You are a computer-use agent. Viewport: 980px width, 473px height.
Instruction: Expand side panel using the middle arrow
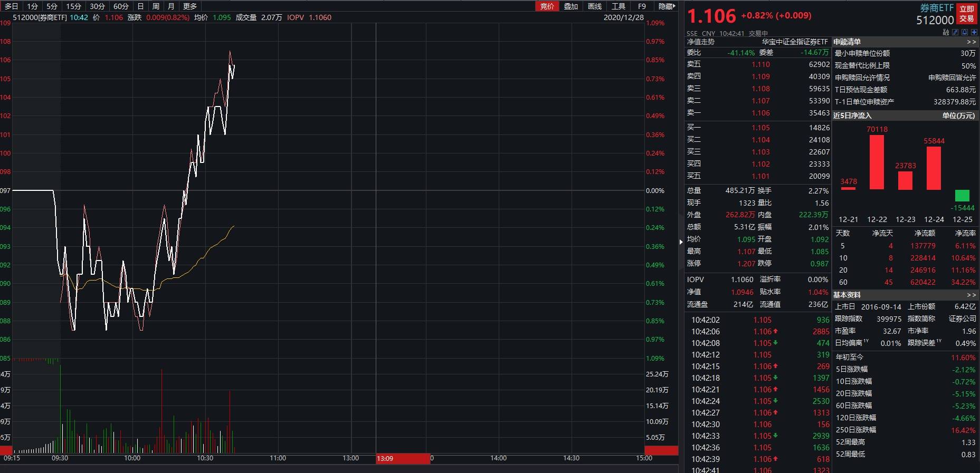(681, 242)
